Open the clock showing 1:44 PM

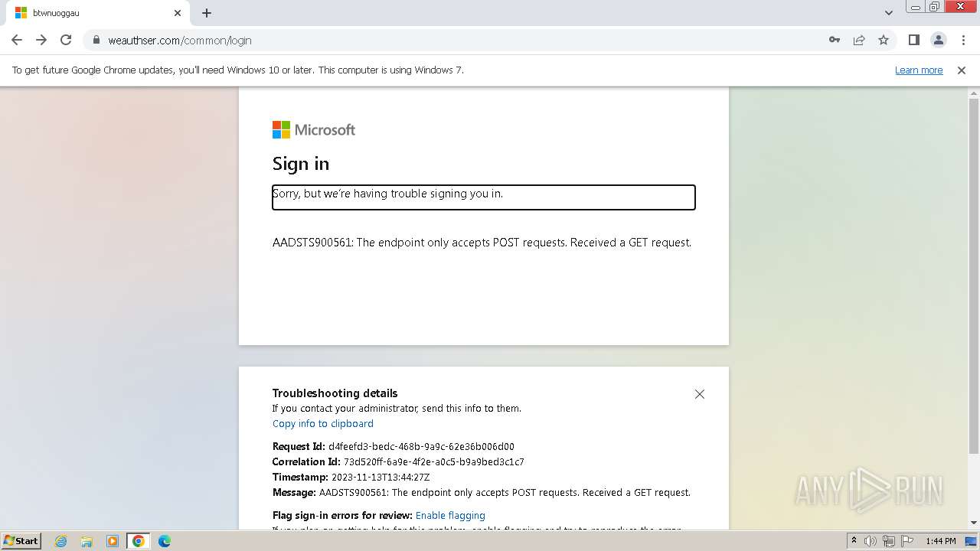tap(940, 541)
